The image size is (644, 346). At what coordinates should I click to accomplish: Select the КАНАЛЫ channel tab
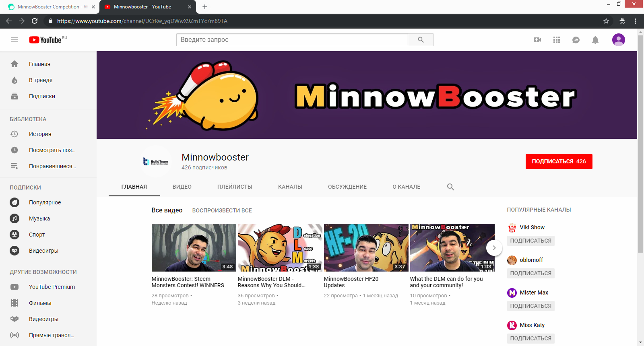coord(290,187)
